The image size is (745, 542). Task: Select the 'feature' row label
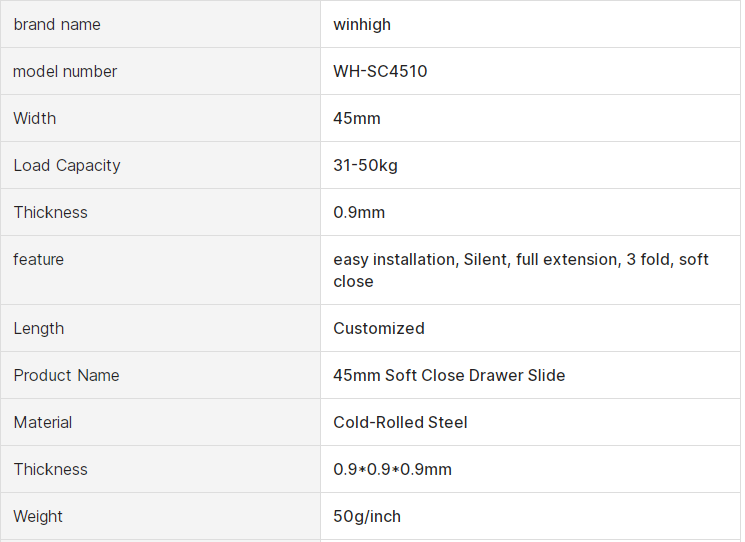[x=38, y=259]
